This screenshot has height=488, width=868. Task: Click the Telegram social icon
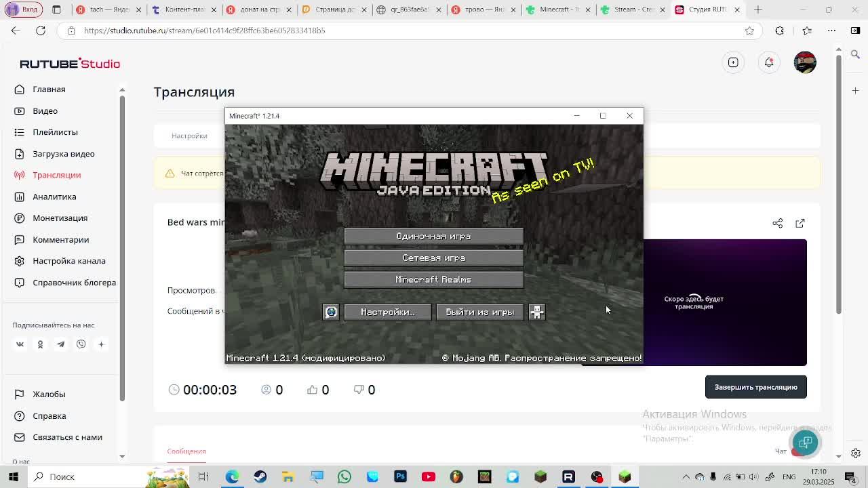point(60,344)
